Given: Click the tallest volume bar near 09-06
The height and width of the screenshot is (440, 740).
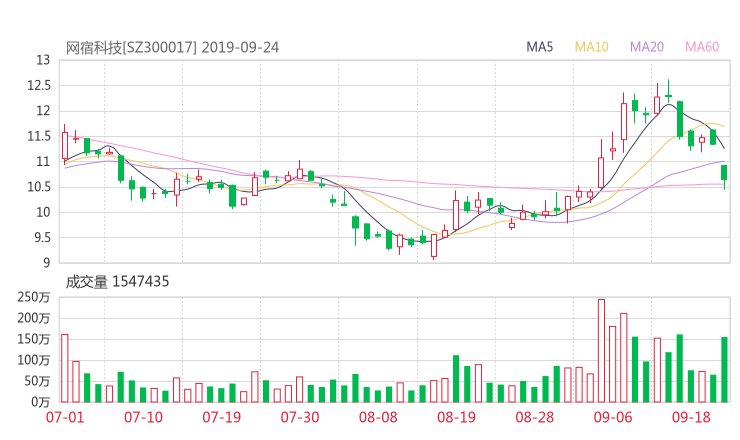Looking at the screenshot, I should click(x=601, y=351).
